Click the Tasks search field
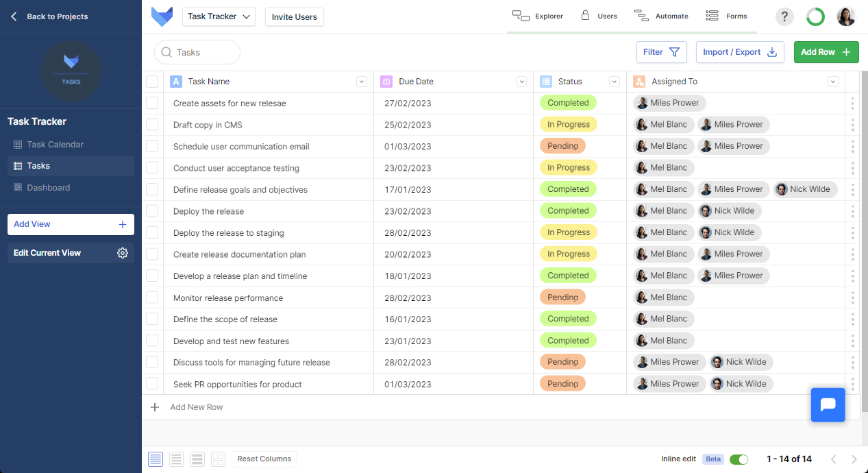 pyautogui.click(x=197, y=52)
